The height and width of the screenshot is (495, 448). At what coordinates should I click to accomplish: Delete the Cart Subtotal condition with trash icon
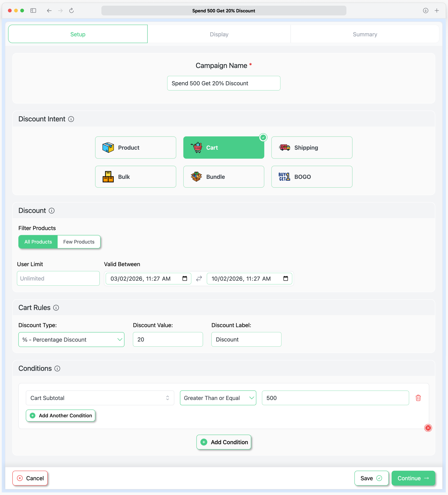pos(418,398)
